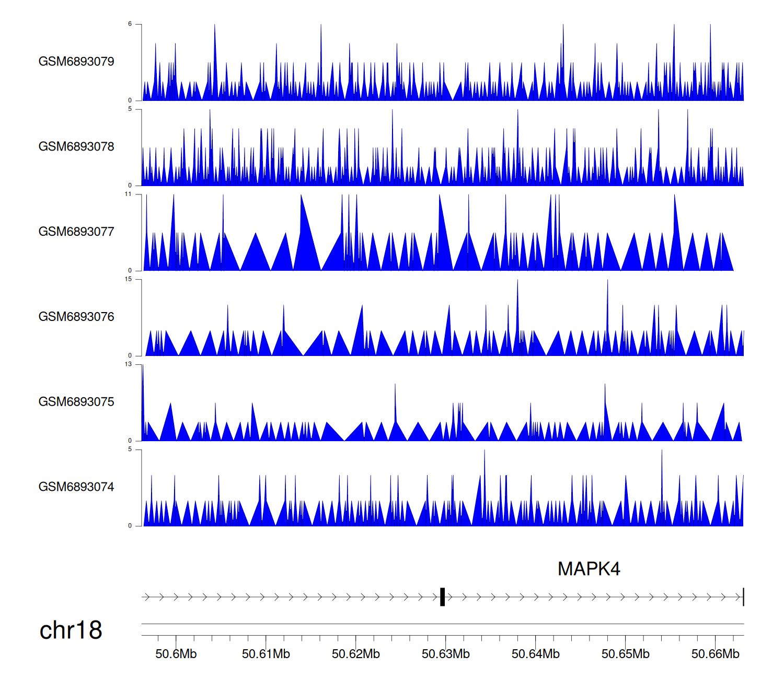
Task: Click the 50.66Mb coordinate label
Action: [715, 654]
